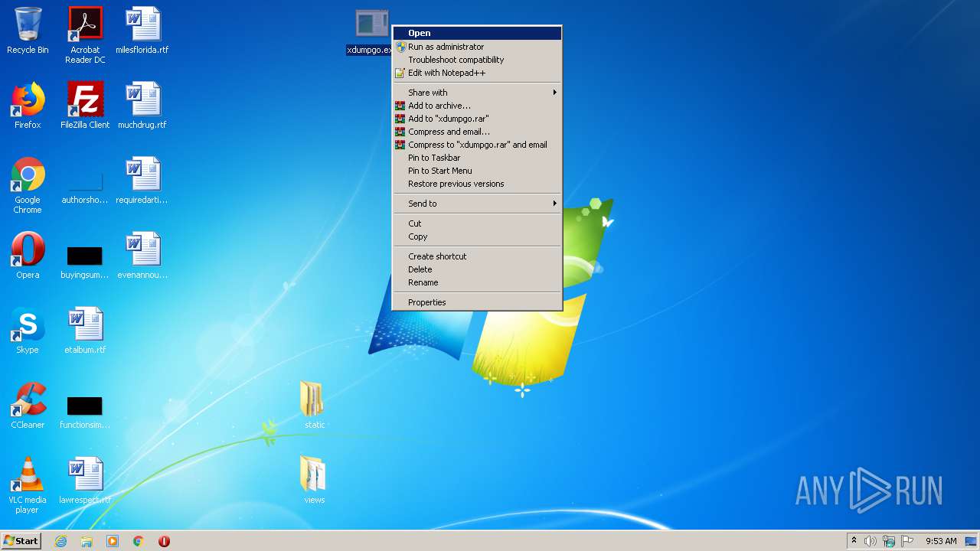Image resolution: width=980 pixels, height=551 pixels.
Task: Open Windows Explorer from taskbar
Action: point(87,541)
